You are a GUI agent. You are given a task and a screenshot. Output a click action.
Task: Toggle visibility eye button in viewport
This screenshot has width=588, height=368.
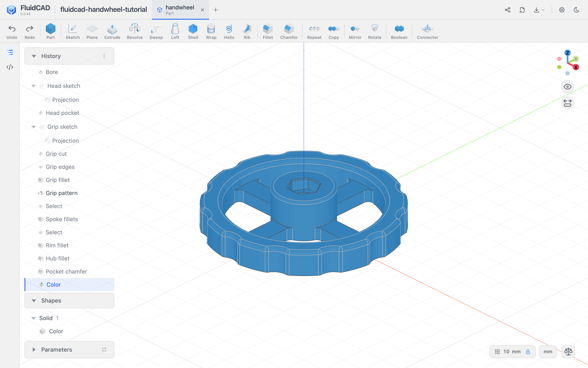567,87
